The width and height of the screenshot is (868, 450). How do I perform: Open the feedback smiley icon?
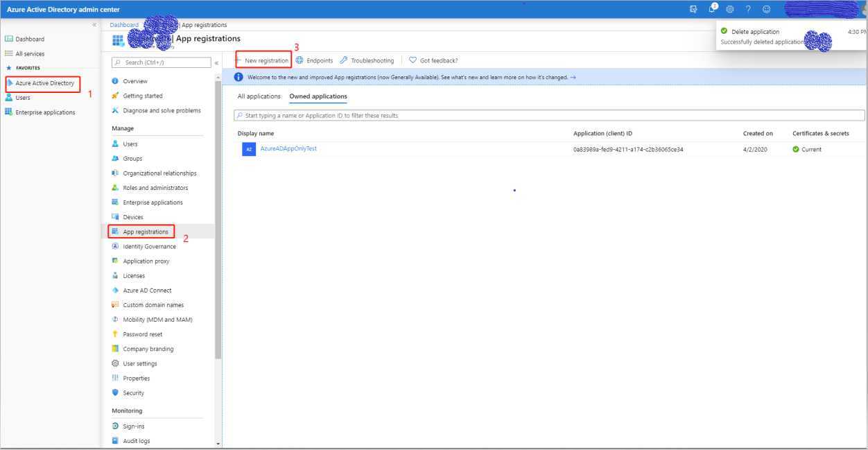[x=766, y=9]
